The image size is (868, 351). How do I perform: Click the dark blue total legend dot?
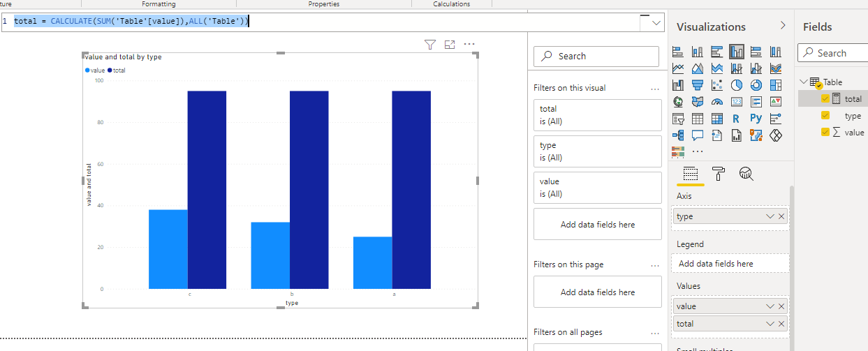110,70
